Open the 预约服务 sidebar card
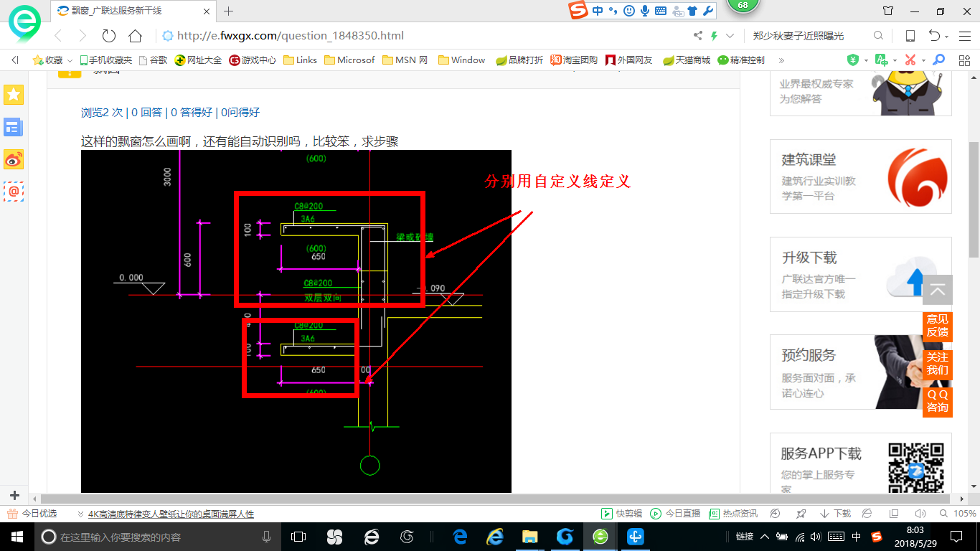Screen dimensions: 980x551 pos(860,372)
